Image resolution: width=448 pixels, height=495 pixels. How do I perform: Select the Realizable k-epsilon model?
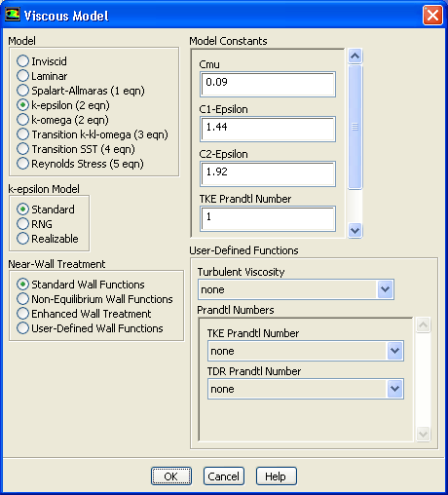click(48, 239)
